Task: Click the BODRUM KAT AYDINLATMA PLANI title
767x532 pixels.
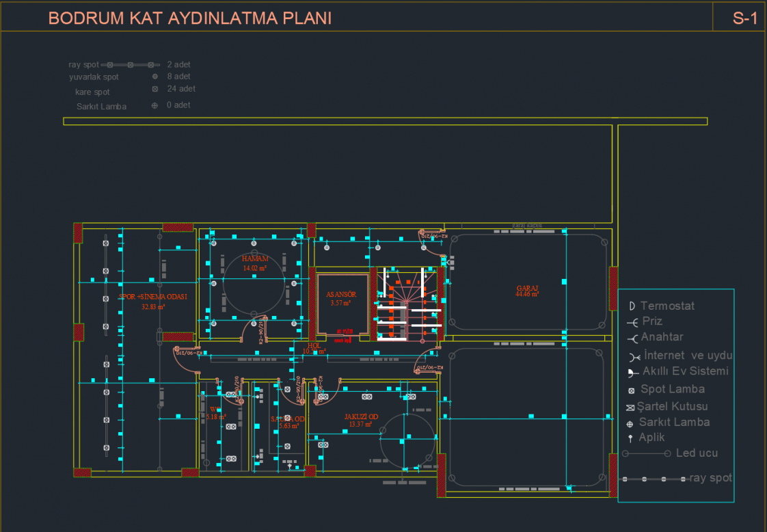Action: pos(190,18)
